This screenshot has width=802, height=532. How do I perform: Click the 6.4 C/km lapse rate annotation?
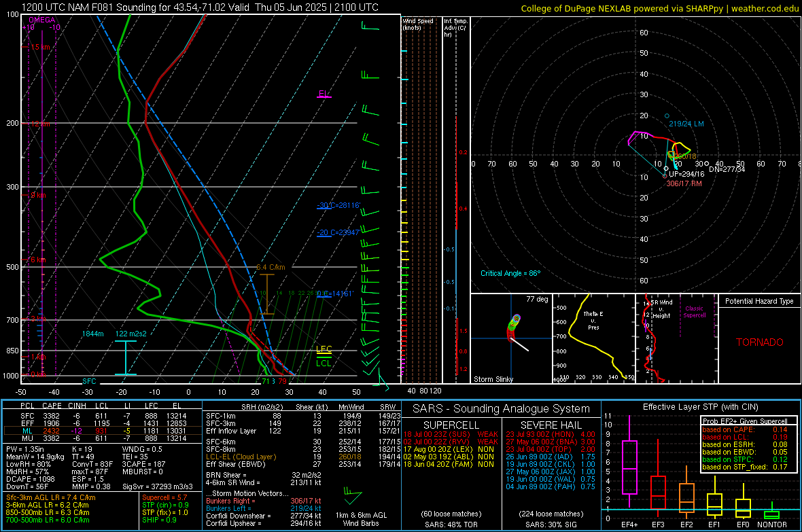tap(271, 267)
